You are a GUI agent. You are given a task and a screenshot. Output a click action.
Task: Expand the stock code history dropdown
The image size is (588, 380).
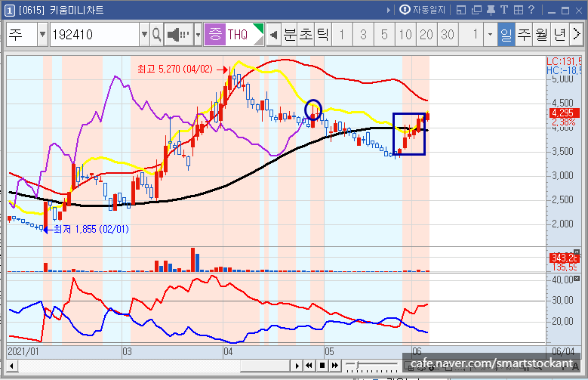144,35
